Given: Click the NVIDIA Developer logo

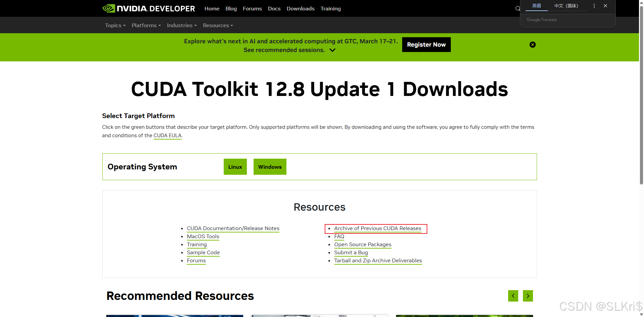Looking at the screenshot, I should click(x=149, y=8).
